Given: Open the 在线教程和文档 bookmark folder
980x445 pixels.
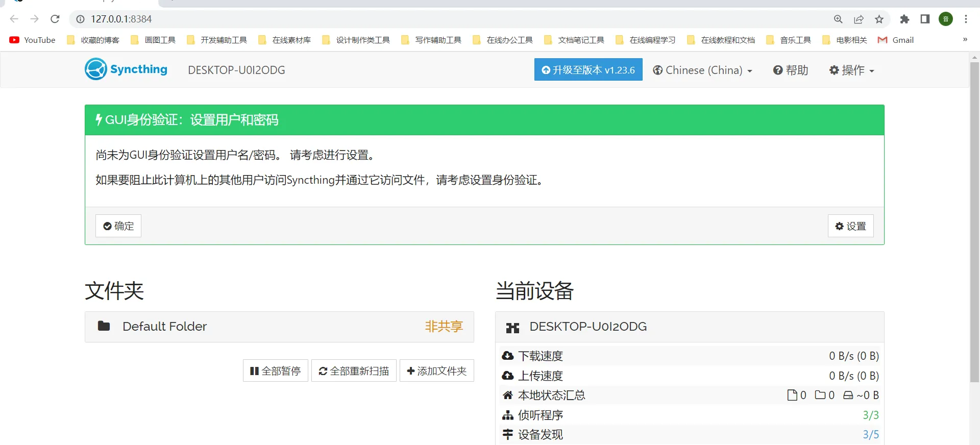Looking at the screenshot, I should pos(721,40).
